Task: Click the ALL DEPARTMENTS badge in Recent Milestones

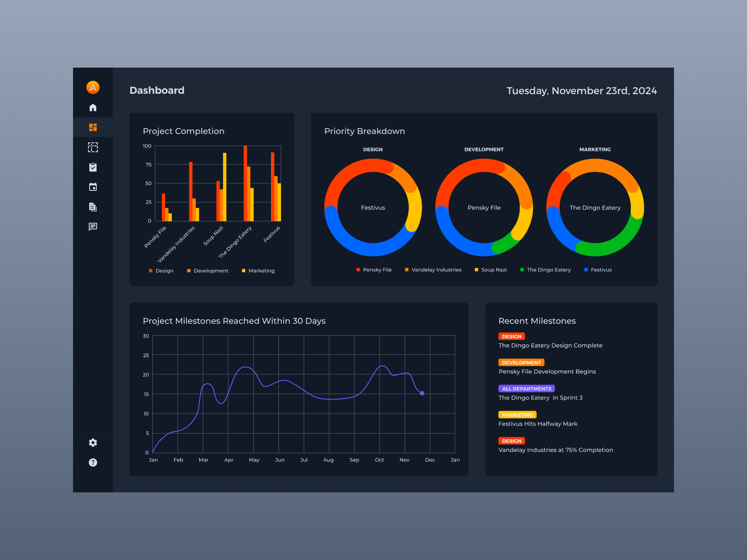Action: point(526,388)
